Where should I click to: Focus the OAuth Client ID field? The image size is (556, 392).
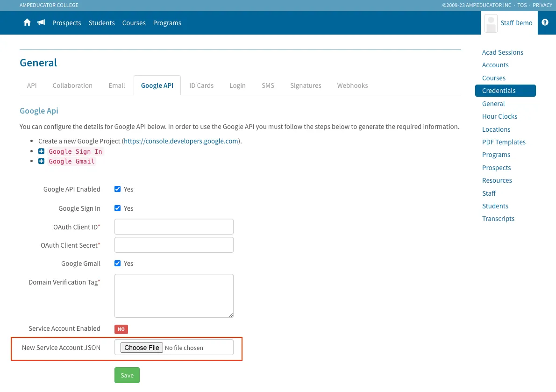point(174,227)
